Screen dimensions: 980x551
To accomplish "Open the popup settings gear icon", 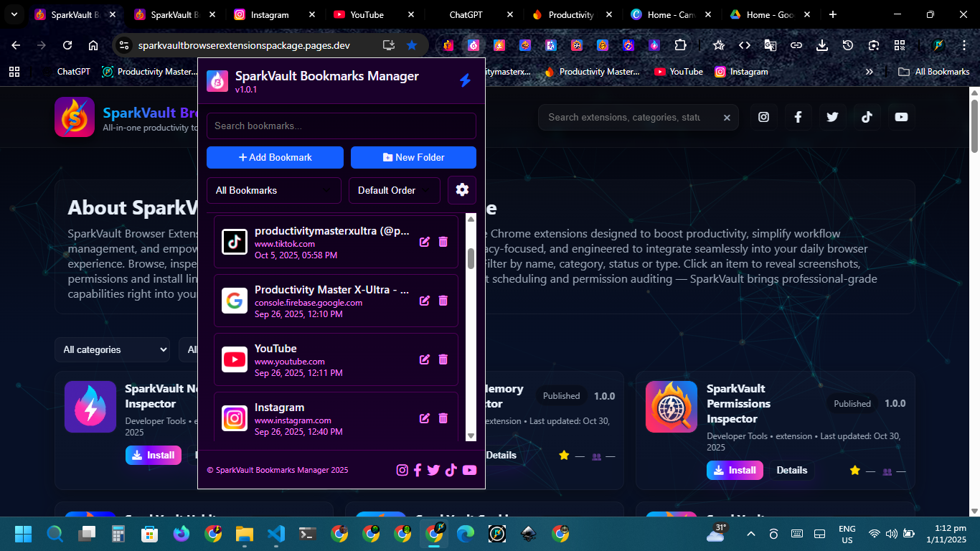I will click(x=462, y=190).
